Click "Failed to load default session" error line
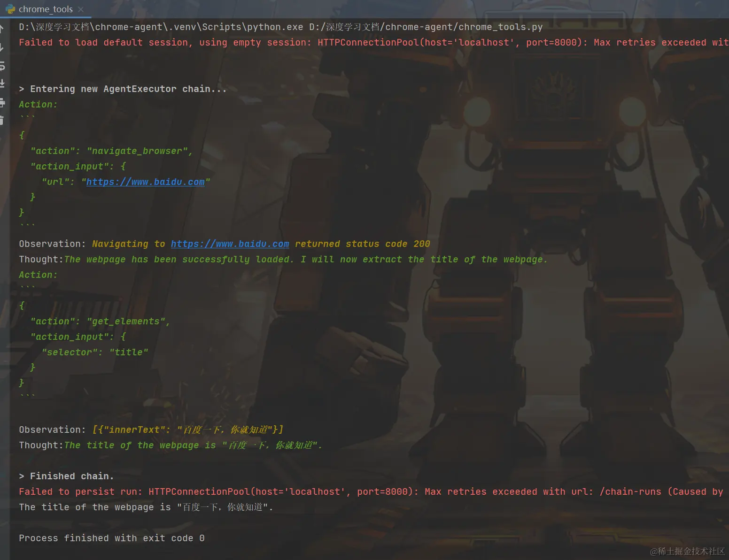 coord(373,42)
